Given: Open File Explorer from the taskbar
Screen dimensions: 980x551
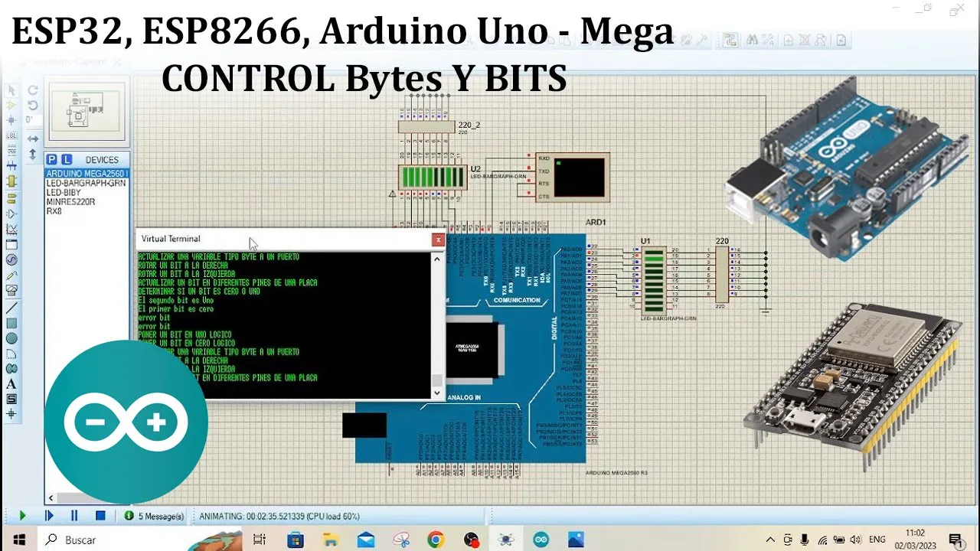Looking at the screenshot, I should (x=331, y=540).
